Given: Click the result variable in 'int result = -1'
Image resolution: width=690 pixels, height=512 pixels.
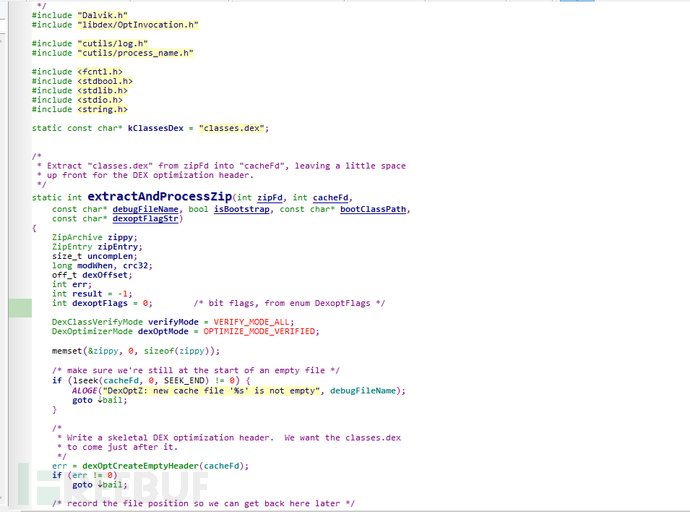Looking at the screenshot, I should 87,294.
